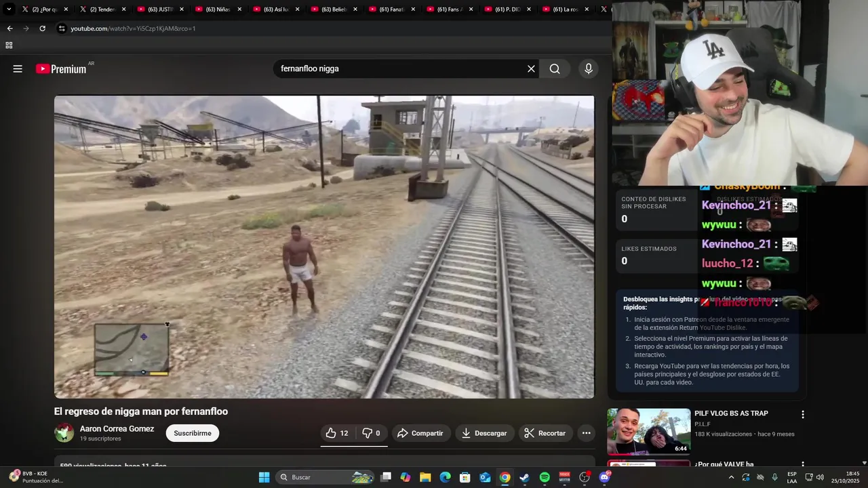Click the Recortar clip button
This screenshot has width=868, height=488.
click(x=545, y=433)
